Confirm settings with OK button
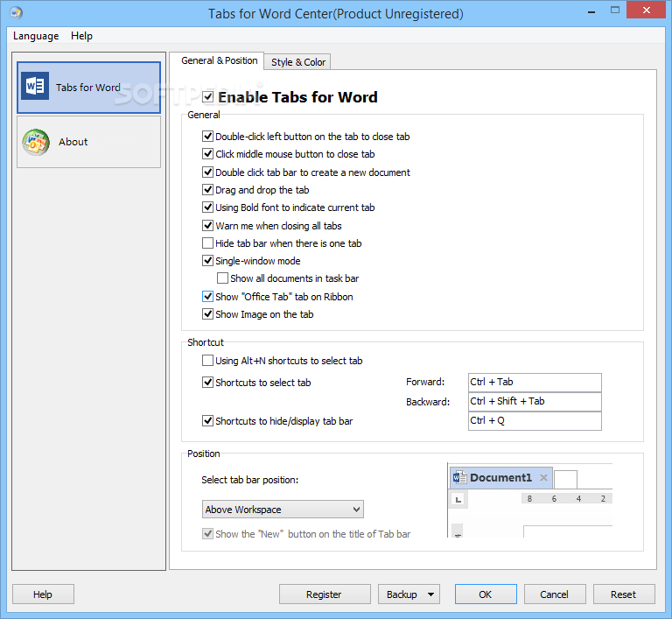Screen dimensions: 672x619 (x=486, y=594)
